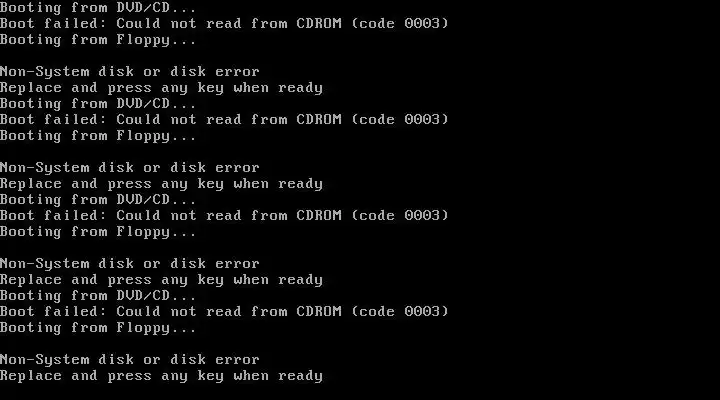This screenshot has height=400, width=720.
Task: Click the second "Booting from DVD/CD..." line
Action: point(98,103)
